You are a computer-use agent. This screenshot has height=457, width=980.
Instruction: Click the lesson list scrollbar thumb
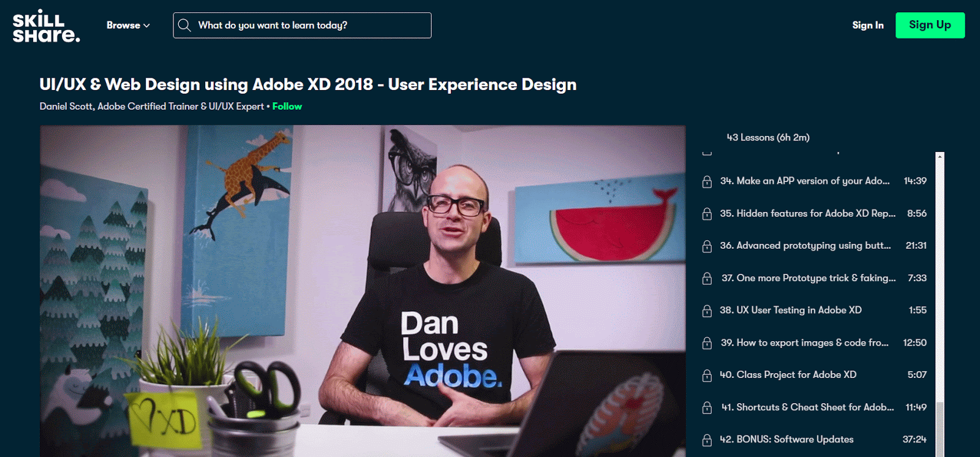point(940,429)
